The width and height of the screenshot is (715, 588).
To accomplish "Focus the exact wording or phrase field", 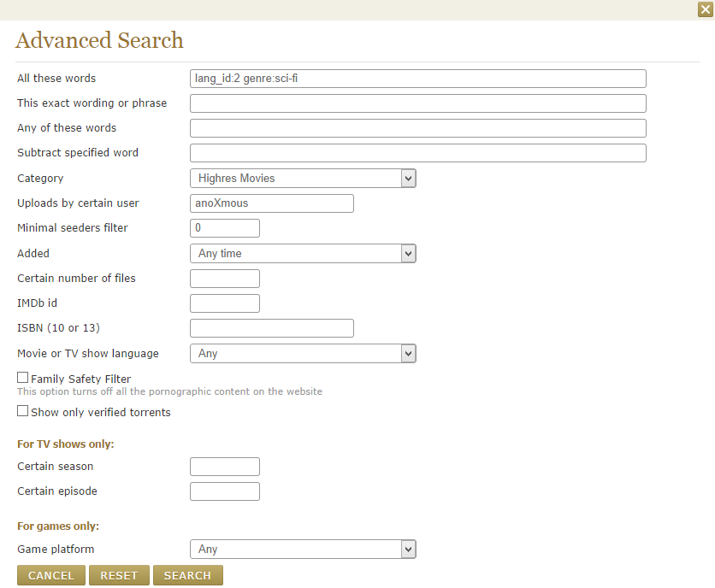I will pos(417,103).
